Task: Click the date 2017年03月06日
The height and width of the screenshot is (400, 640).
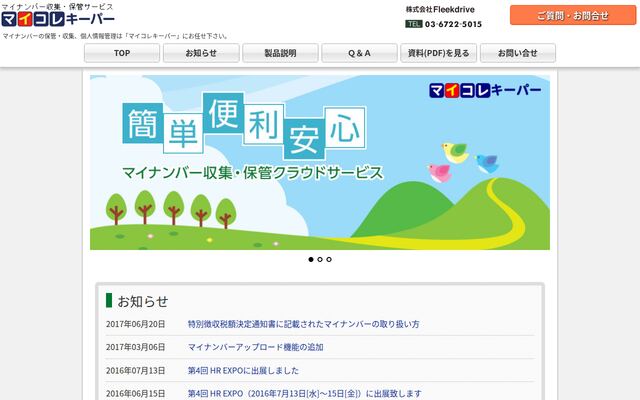Action: (x=136, y=347)
